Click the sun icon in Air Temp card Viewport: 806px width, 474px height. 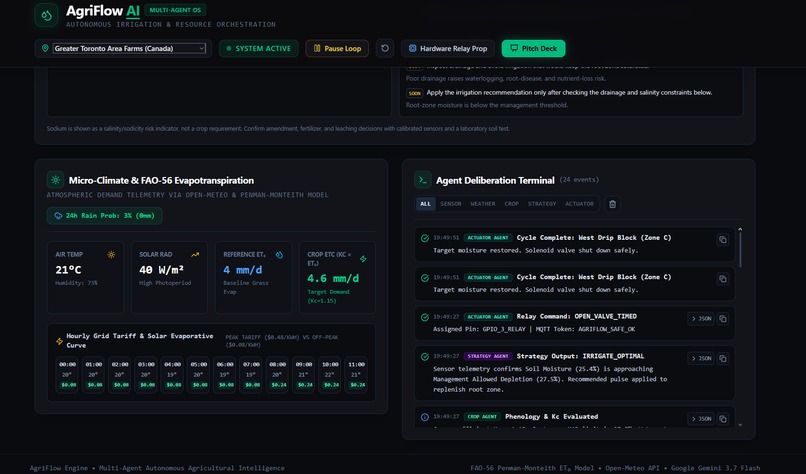tap(111, 254)
